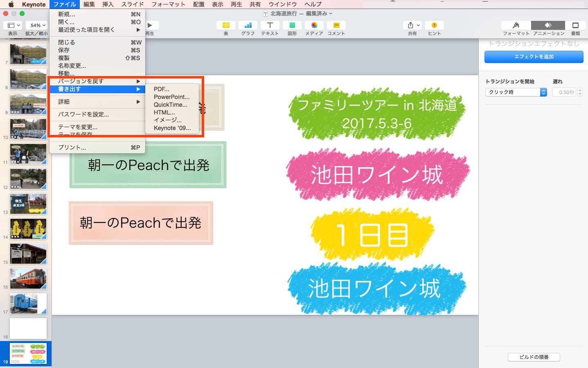Choose 複製 from the File menu
Image resolution: width=588 pixels, height=368 pixels.
click(97, 58)
